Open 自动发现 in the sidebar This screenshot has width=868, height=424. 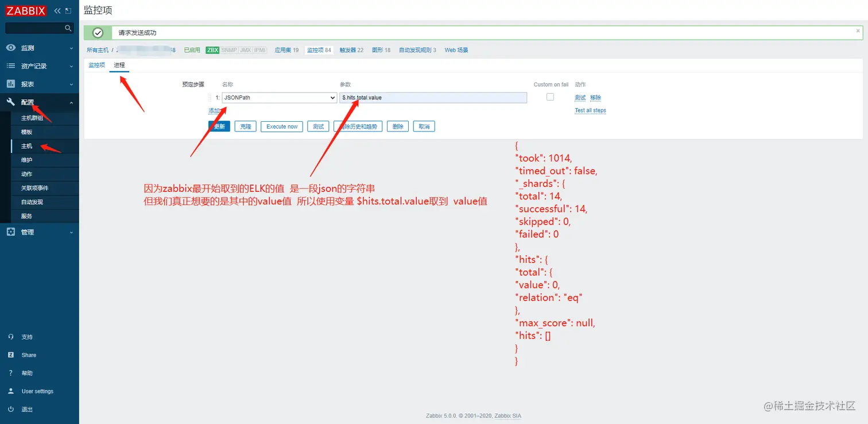pos(32,202)
